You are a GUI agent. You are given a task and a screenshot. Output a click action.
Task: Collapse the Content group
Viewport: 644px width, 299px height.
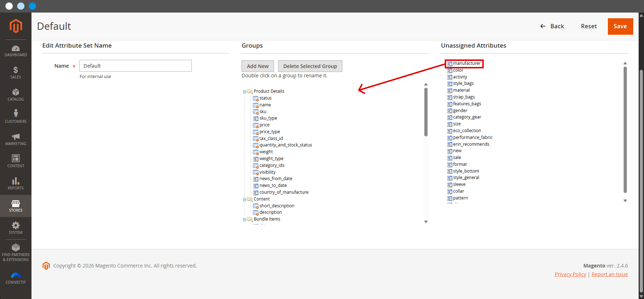(245, 199)
